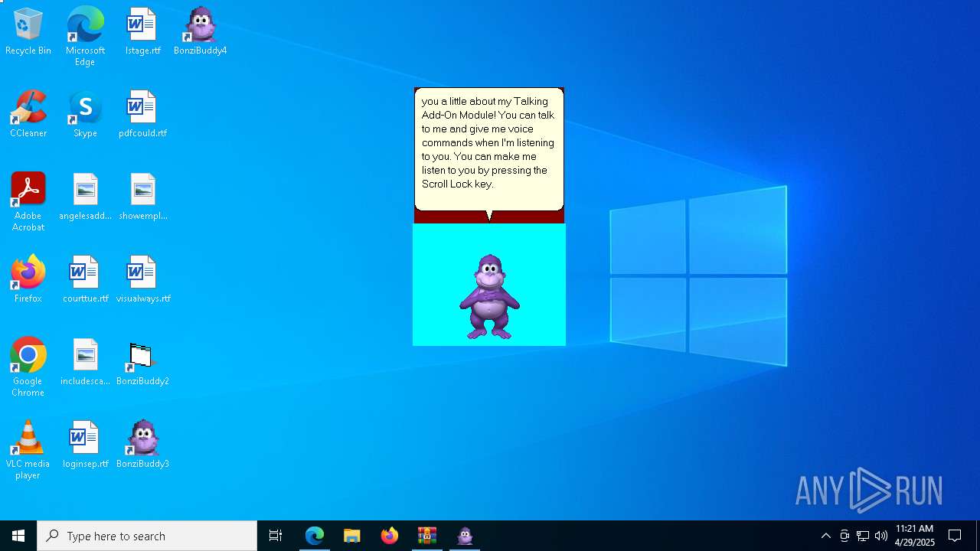This screenshot has height=551, width=980.
Task: Switch to BonziBuddy taskbar button
Action: [x=465, y=536]
